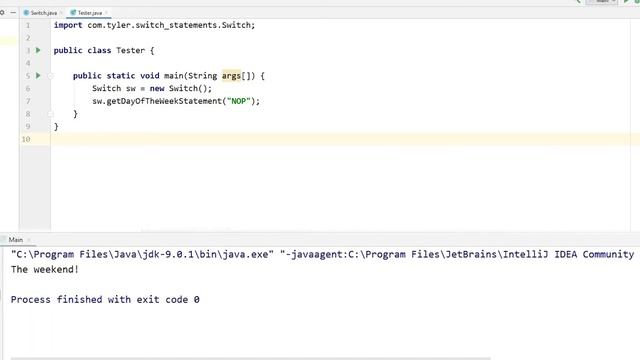Image resolution: width=640 pixels, height=360 pixels.
Task: Click the highlighted args parameter
Action: click(x=231, y=76)
